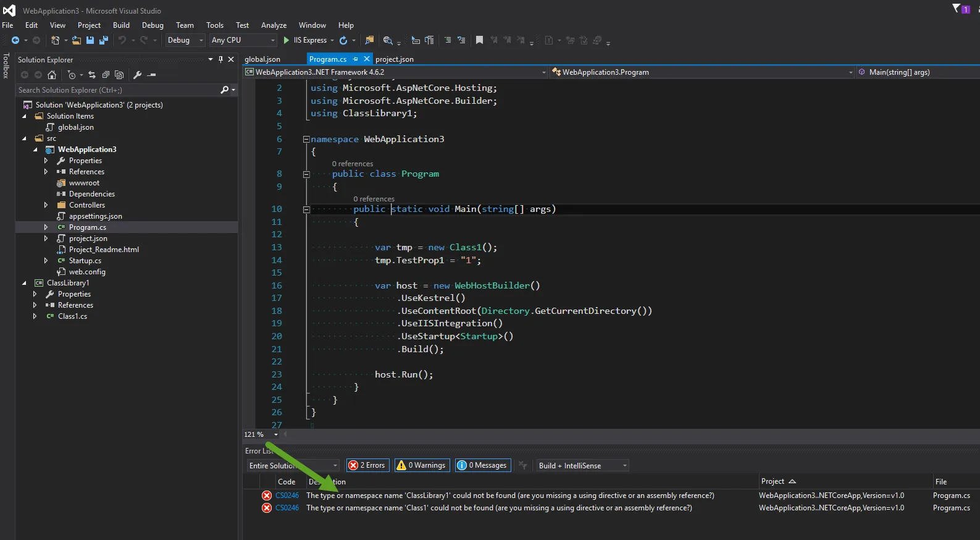The image size is (980, 540).
Task: Click the notifications flag icon
Action: pyautogui.click(x=957, y=9)
